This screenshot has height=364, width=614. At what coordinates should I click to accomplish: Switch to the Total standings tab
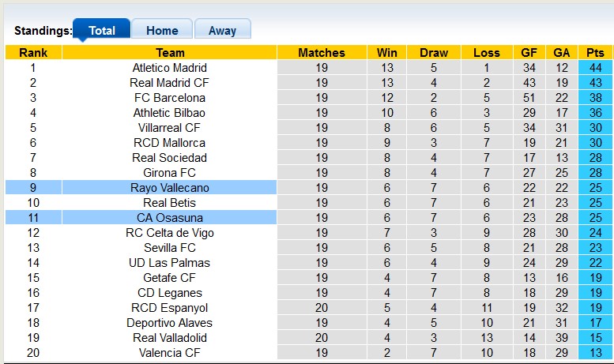click(102, 31)
